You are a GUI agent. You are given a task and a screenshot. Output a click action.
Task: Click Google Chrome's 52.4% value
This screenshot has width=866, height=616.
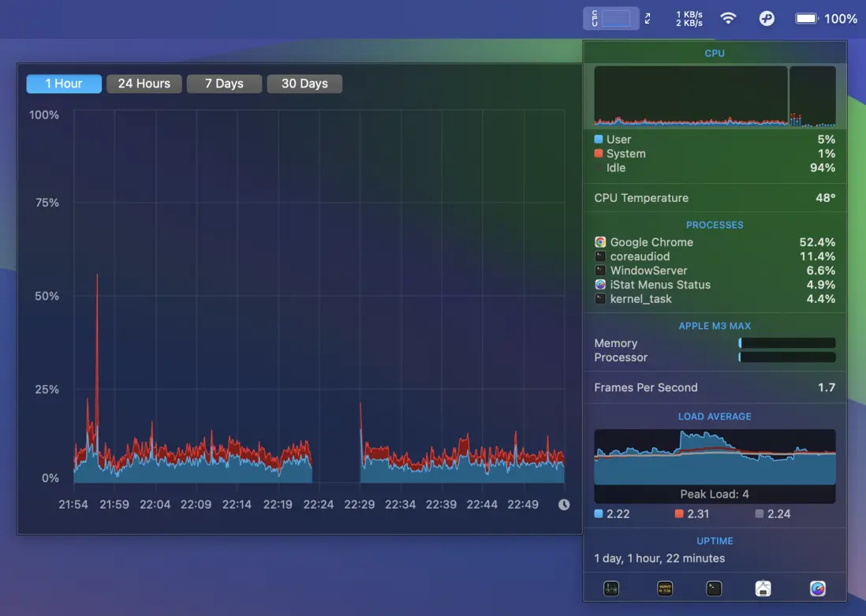(x=817, y=242)
